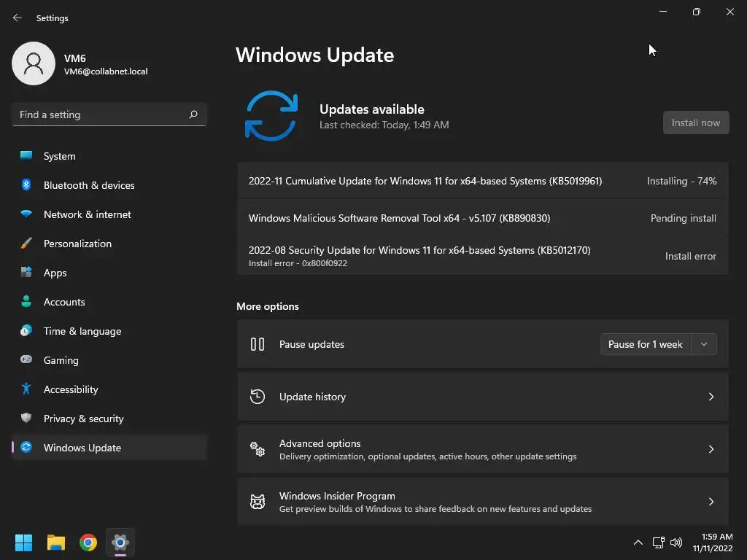
Task: Click inside the Find a setting field
Action: pos(109,114)
